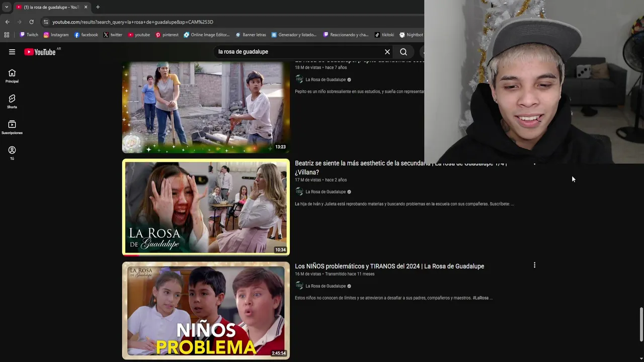Open more options for NIÑOS problemáticos video
Image resolution: width=644 pixels, height=362 pixels.
534,265
